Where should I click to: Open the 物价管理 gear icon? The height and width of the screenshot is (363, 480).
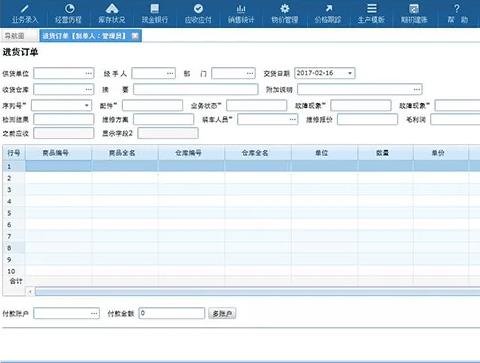(x=285, y=8)
